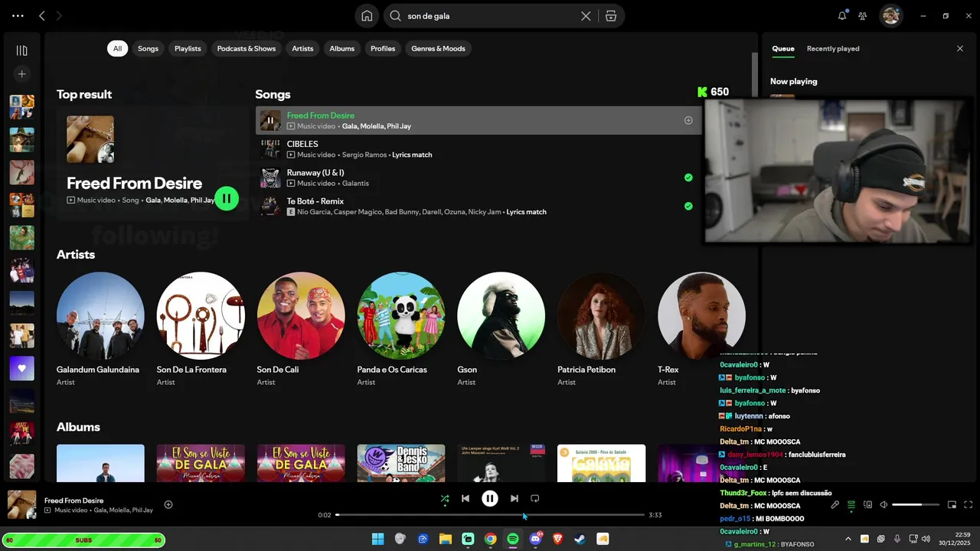980x551 pixels.
Task: Collapse Your Library sidebar icon
Action: click(x=21, y=51)
